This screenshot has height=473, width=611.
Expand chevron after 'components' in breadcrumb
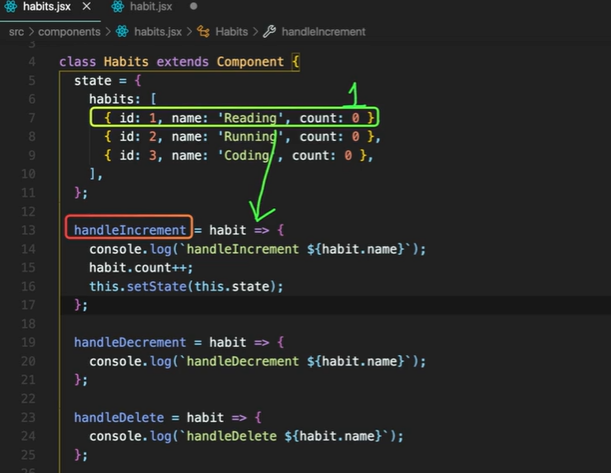108,32
